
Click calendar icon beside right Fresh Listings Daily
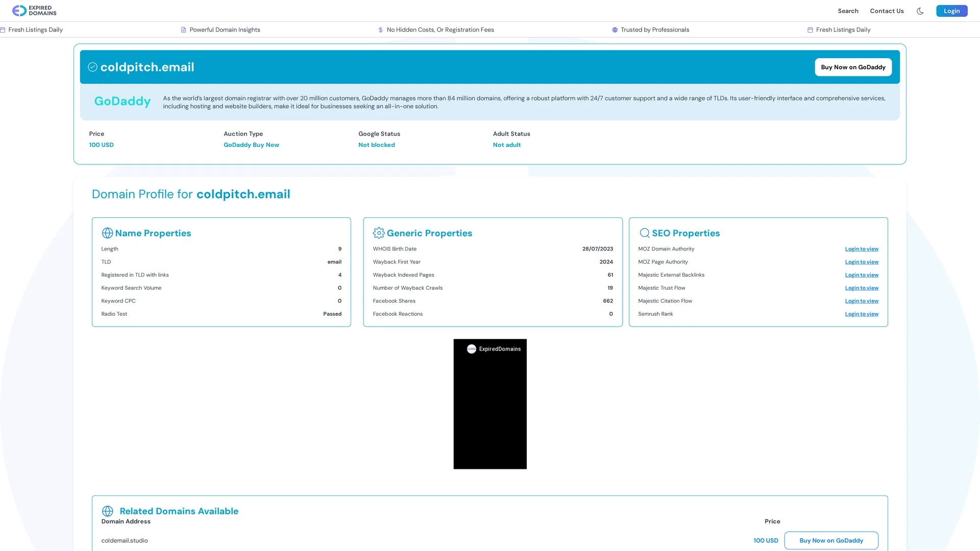pos(810,30)
